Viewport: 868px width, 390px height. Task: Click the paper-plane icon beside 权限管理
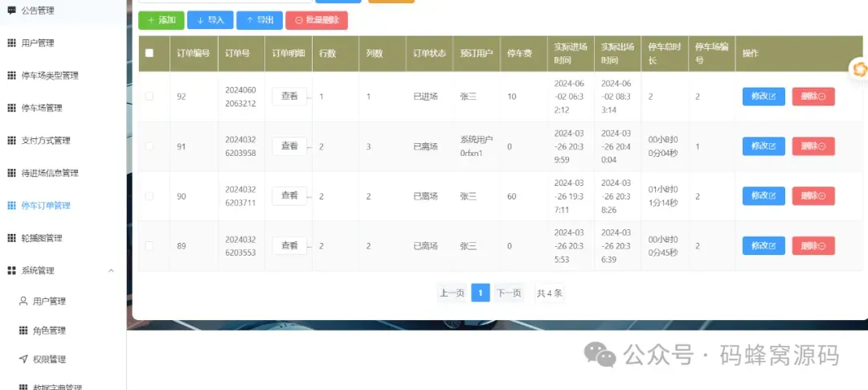pyautogui.click(x=23, y=359)
